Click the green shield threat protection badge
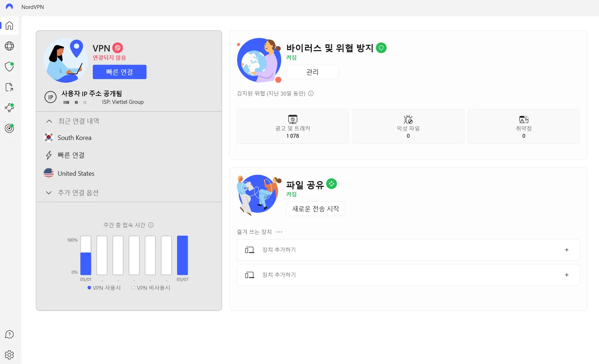The width and height of the screenshot is (599, 364). click(381, 48)
